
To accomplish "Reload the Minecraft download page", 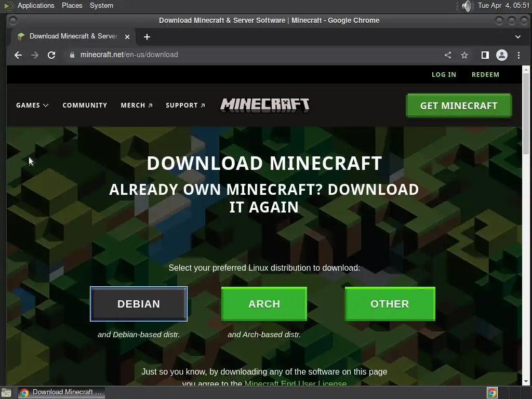I will (51, 55).
